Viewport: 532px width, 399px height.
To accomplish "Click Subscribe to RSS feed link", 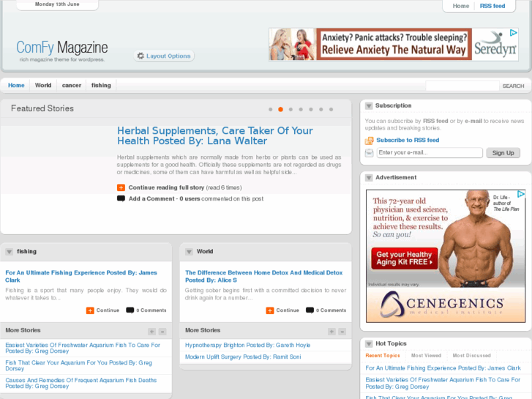I will pyautogui.click(x=408, y=141).
